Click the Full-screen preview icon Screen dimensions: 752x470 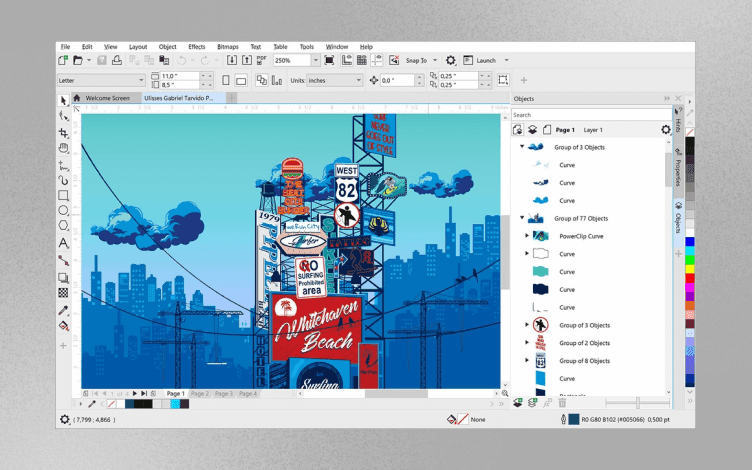click(x=329, y=60)
